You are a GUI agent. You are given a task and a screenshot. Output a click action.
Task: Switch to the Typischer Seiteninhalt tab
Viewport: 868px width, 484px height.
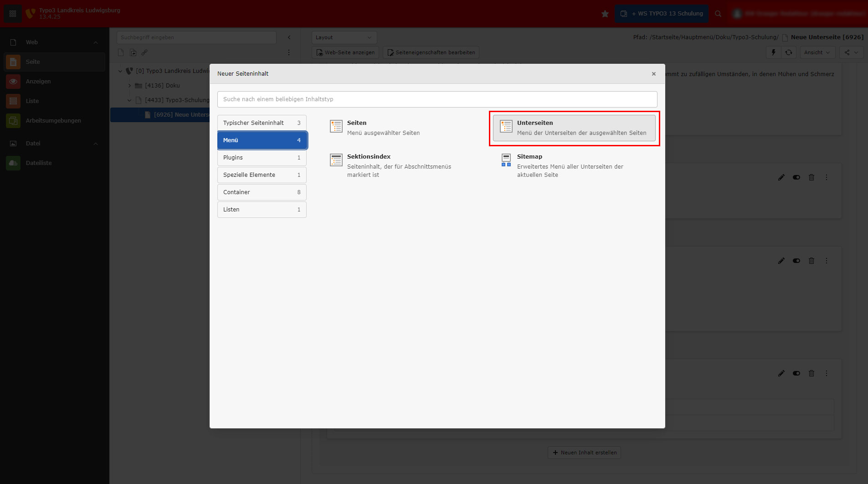point(262,123)
